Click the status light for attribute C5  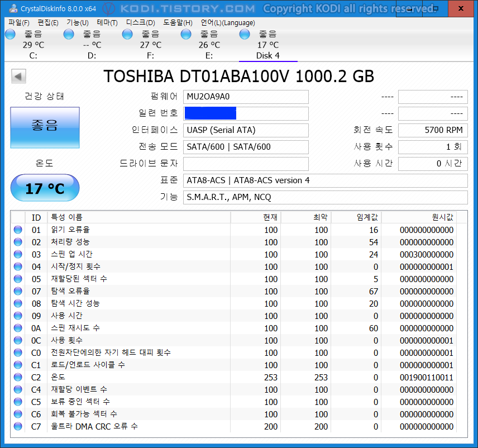[x=17, y=402]
